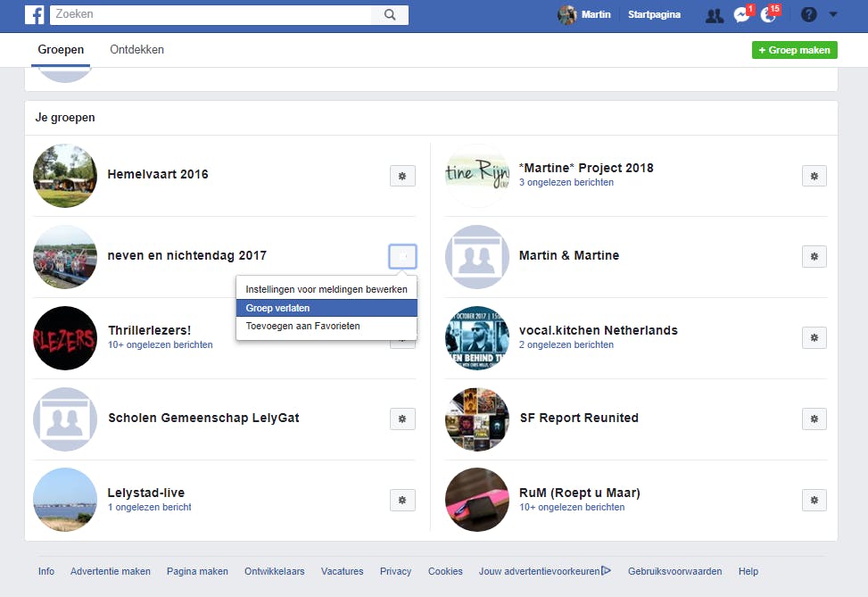The image size is (868, 597).
Task: Open the Info footer link
Action: [x=46, y=571]
